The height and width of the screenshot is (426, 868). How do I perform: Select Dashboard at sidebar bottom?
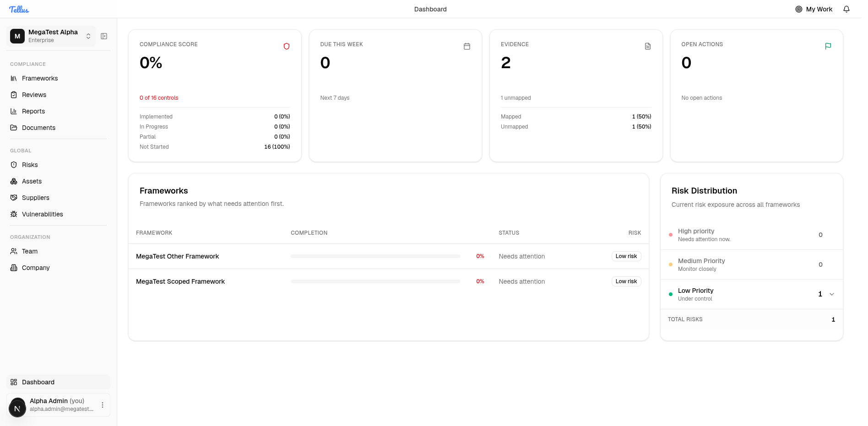[x=58, y=382]
